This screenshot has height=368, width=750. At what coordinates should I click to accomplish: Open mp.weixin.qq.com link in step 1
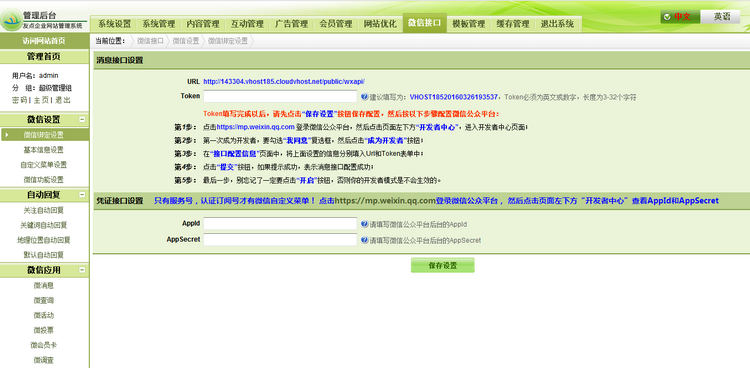(255, 127)
